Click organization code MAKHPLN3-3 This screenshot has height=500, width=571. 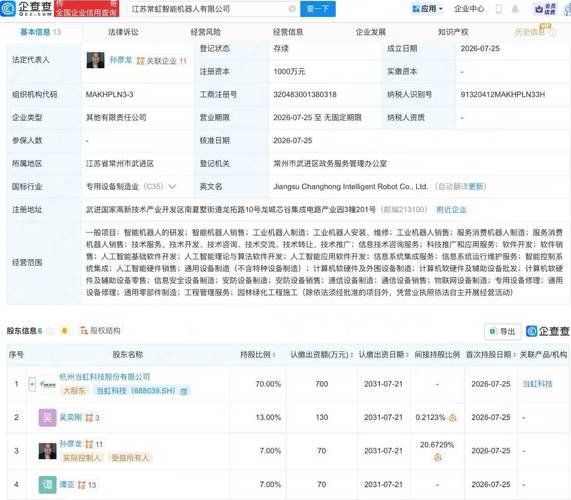(109, 95)
